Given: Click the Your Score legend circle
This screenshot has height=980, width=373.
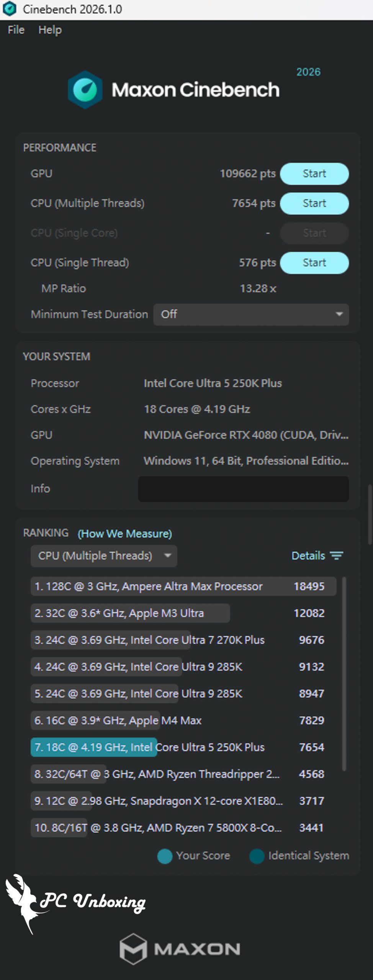Looking at the screenshot, I should click(165, 856).
